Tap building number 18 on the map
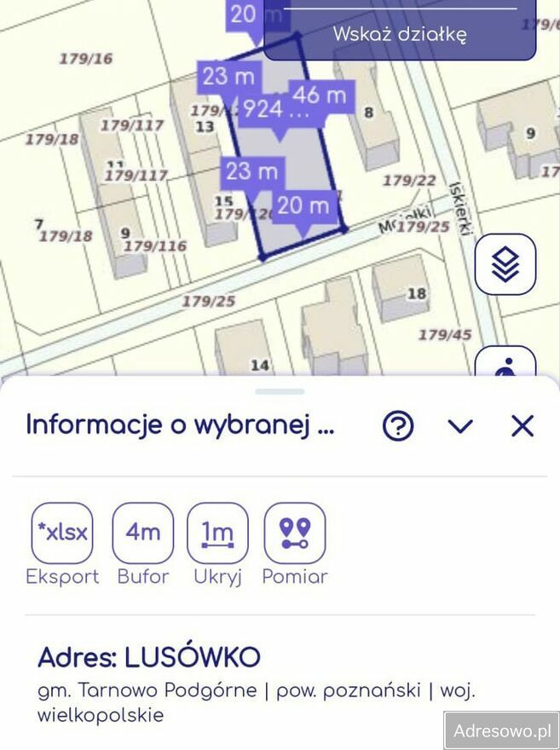Viewport: 560px width, 750px height. click(417, 293)
